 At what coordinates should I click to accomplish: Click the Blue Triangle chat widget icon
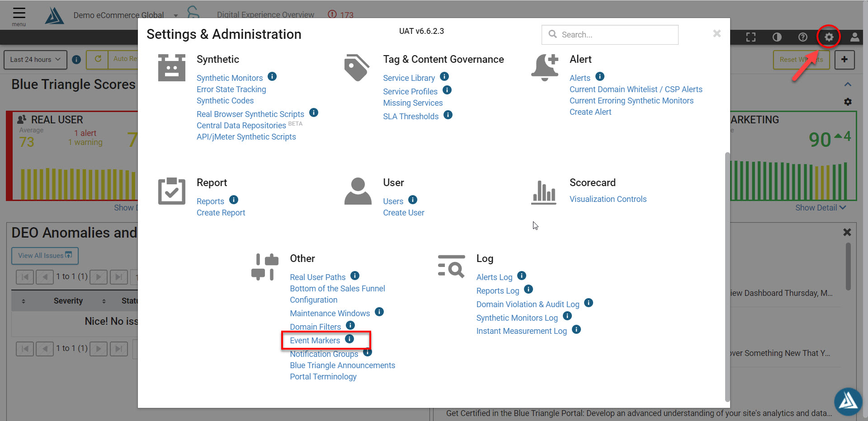coord(848,402)
